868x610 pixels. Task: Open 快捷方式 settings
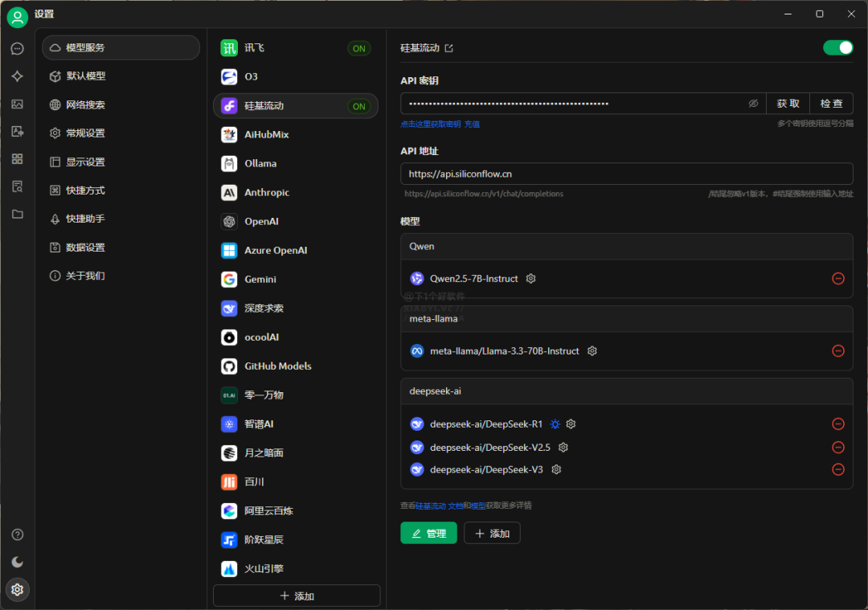[121, 190]
